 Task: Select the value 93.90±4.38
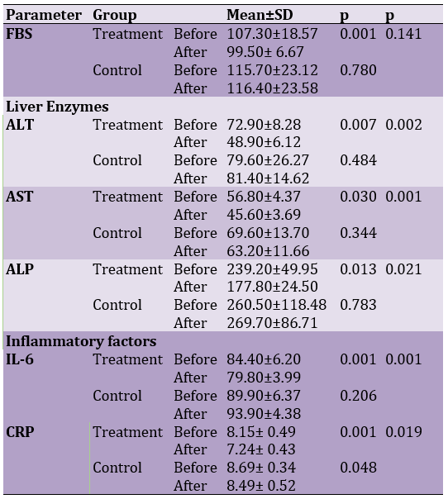264,414
